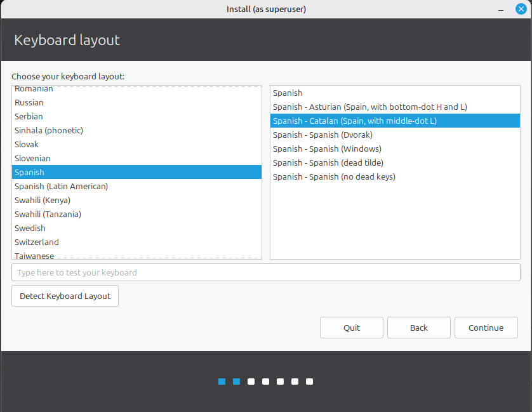Screen dimensions: 532x412
Task: Select Spanish - Asturian variant
Action: point(369,107)
